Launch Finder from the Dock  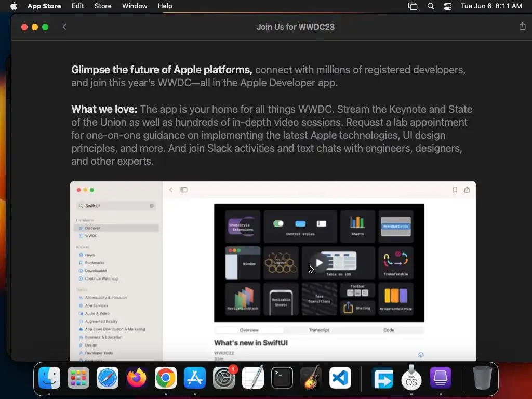(49, 378)
